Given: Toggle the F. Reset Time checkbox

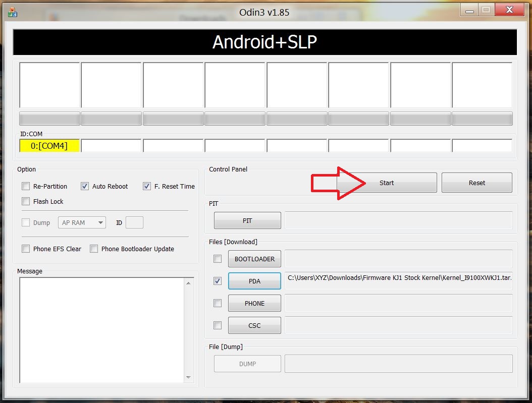Looking at the screenshot, I should coord(146,186).
